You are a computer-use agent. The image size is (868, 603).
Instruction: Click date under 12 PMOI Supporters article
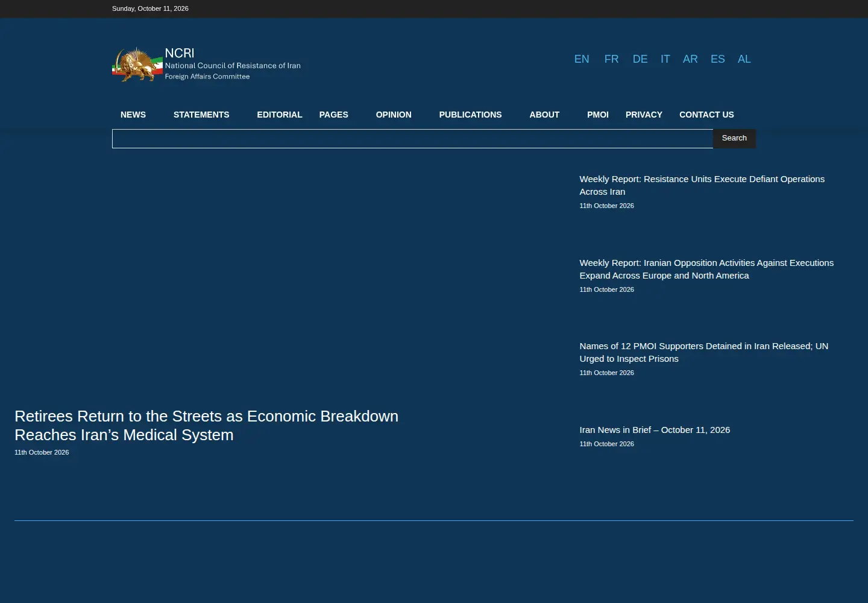pyautogui.click(x=607, y=373)
